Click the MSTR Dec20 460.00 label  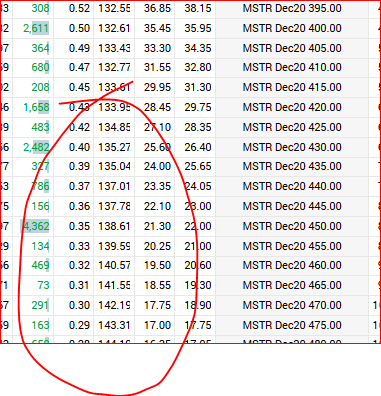(x=292, y=265)
